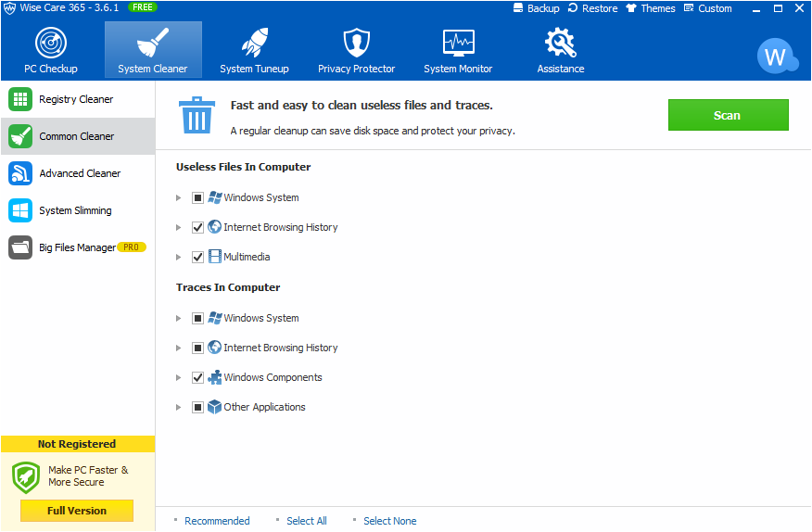812x532 pixels.
Task: Expand the Other Applications node
Action: click(x=178, y=407)
